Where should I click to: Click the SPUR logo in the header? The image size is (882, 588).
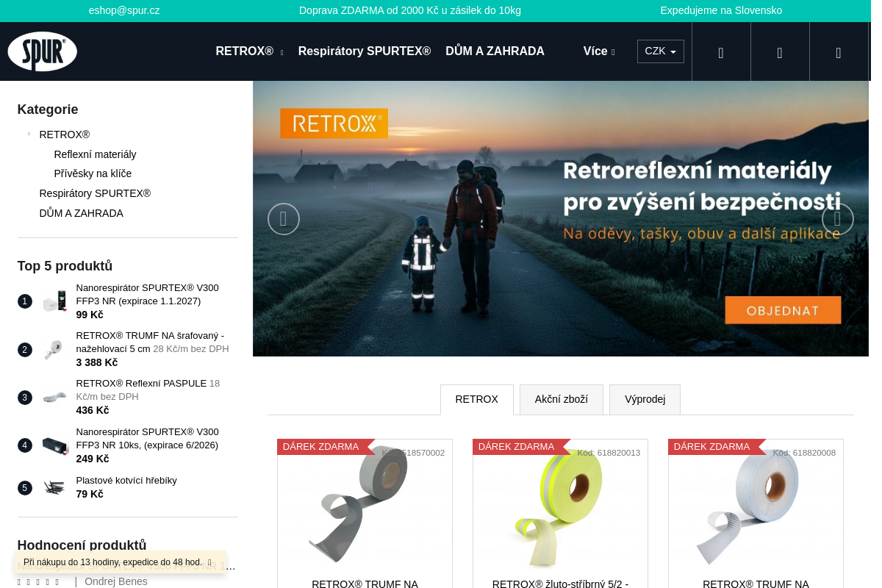point(43,51)
